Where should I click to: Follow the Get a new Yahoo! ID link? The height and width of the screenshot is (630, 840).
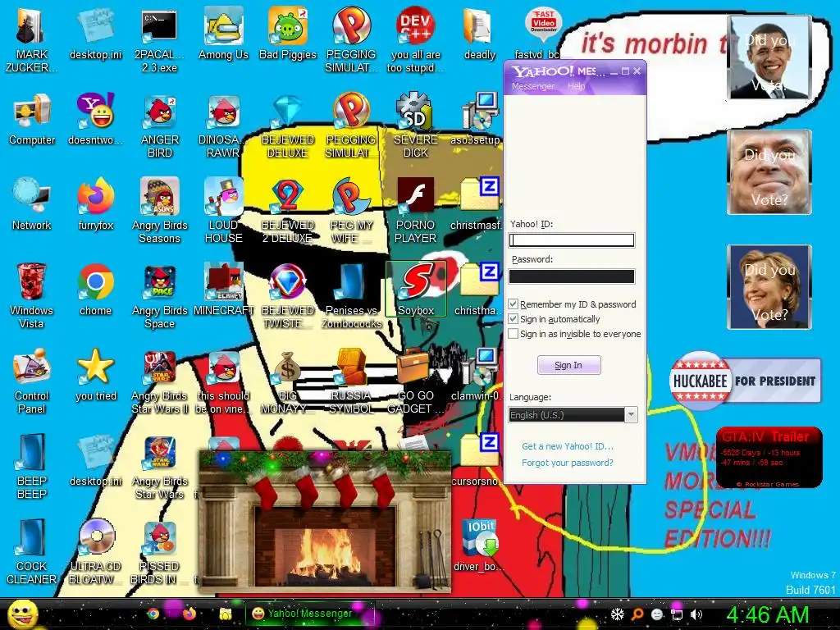coord(568,446)
